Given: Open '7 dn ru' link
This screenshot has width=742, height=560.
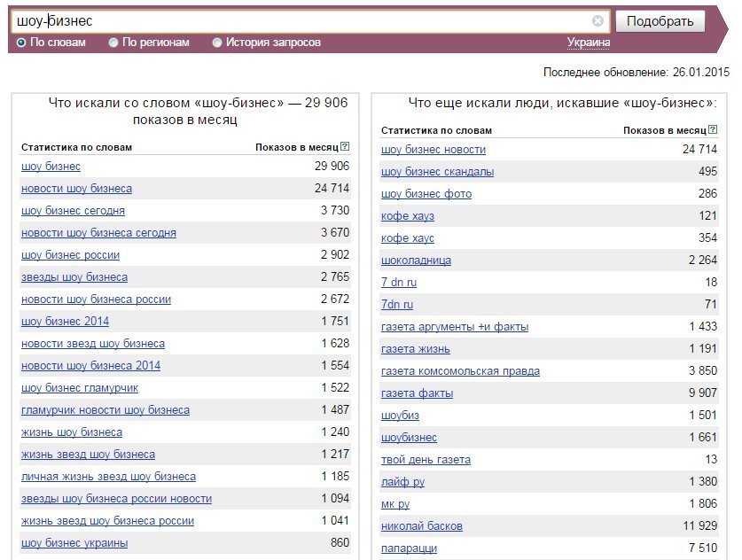Looking at the screenshot, I should 399,283.
